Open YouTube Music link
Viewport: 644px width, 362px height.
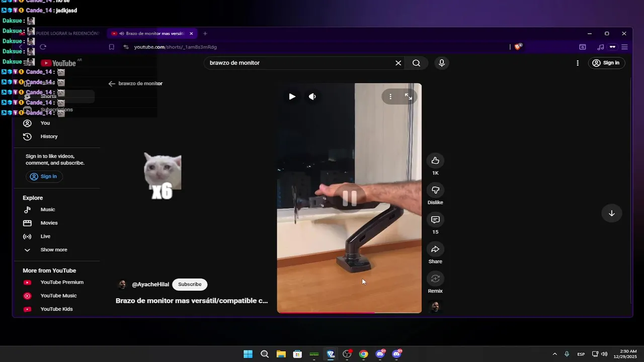[x=58, y=296]
